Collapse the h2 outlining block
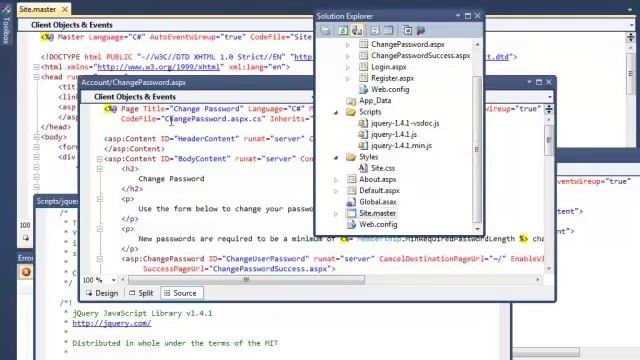Viewport: 640px width, 360px height. [x=100, y=169]
